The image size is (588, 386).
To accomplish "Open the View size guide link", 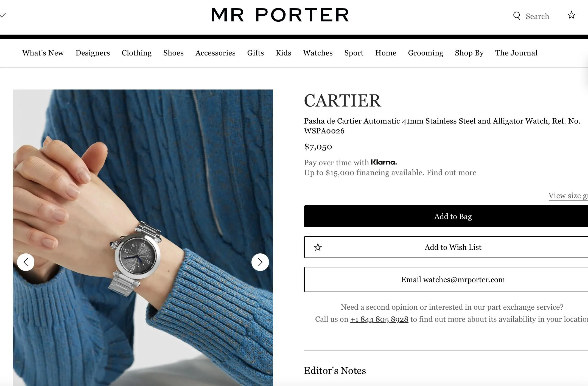I will pyautogui.click(x=568, y=196).
